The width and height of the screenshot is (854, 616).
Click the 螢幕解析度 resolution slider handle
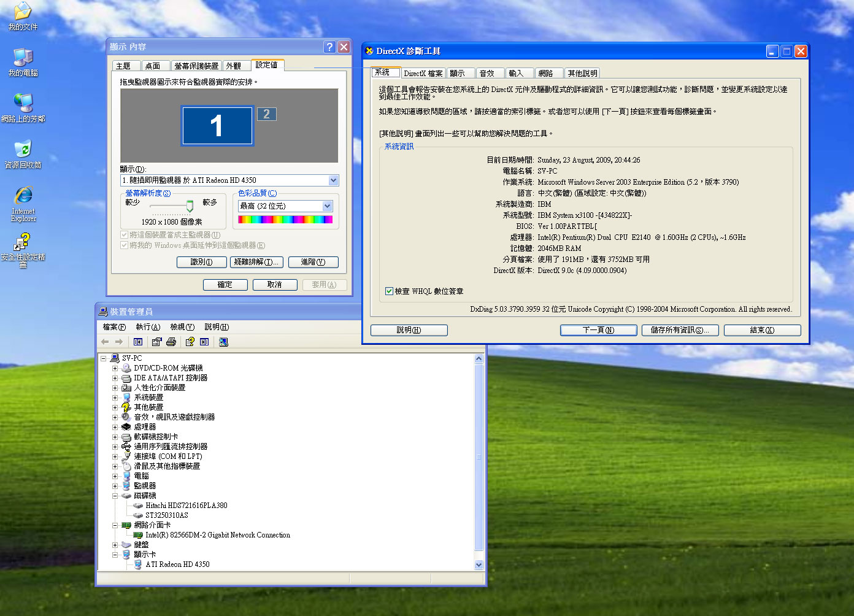(x=190, y=206)
